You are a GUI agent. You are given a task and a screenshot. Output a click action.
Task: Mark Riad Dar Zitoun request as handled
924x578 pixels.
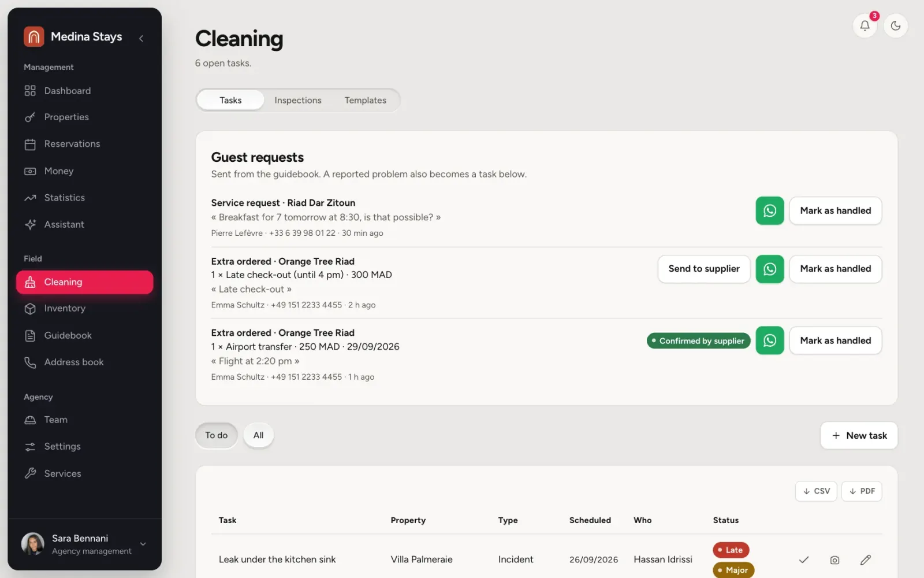[x=835, y=210]
